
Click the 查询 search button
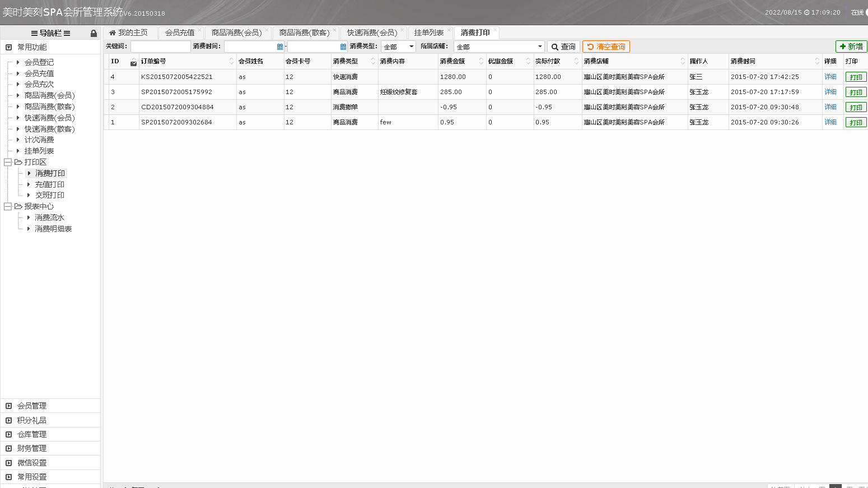(563, 47)
